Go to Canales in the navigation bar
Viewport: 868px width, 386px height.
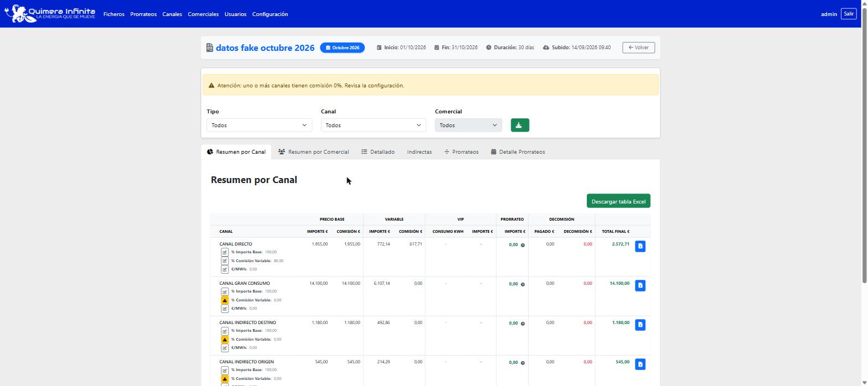172,14
